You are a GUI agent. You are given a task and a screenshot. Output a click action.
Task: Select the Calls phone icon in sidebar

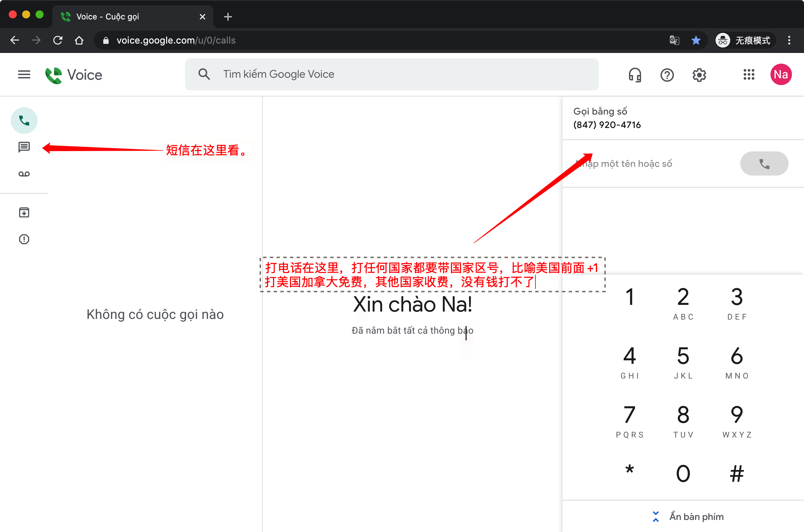click(x=24, y=121)
